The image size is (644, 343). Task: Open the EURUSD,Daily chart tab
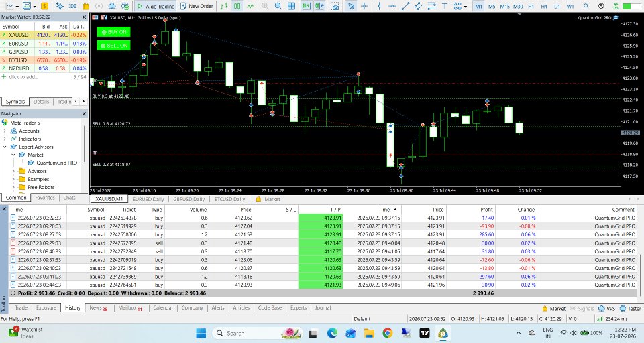[148, 199]
